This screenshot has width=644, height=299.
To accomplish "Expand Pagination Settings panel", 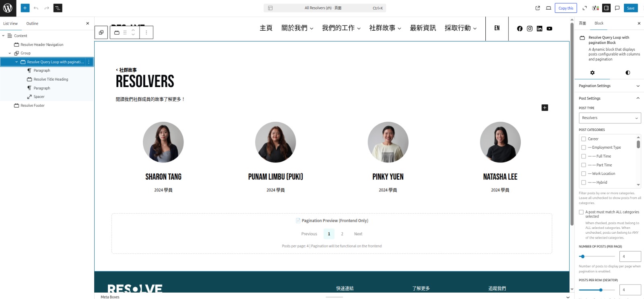I will tap(609, 86).
